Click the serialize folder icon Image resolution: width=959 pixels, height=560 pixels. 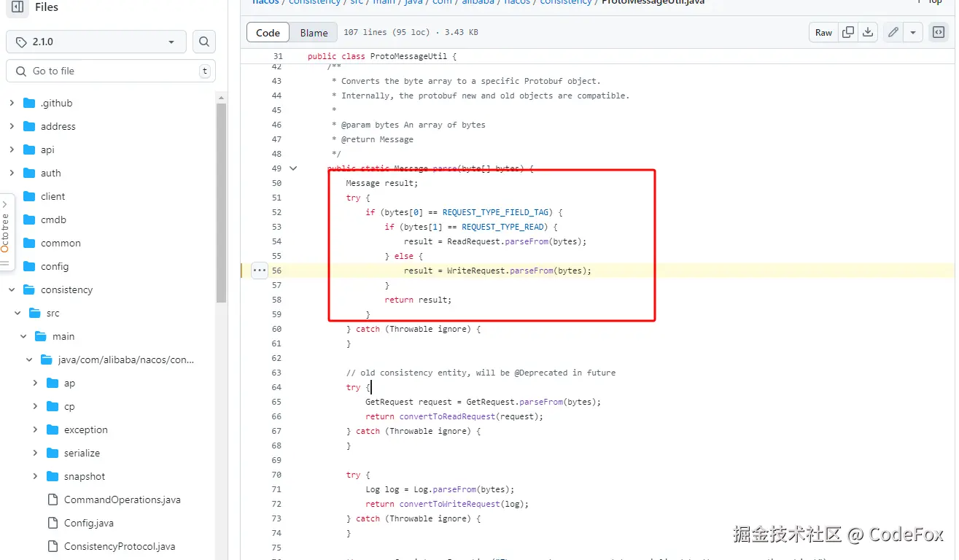click(x=53, y=453)
